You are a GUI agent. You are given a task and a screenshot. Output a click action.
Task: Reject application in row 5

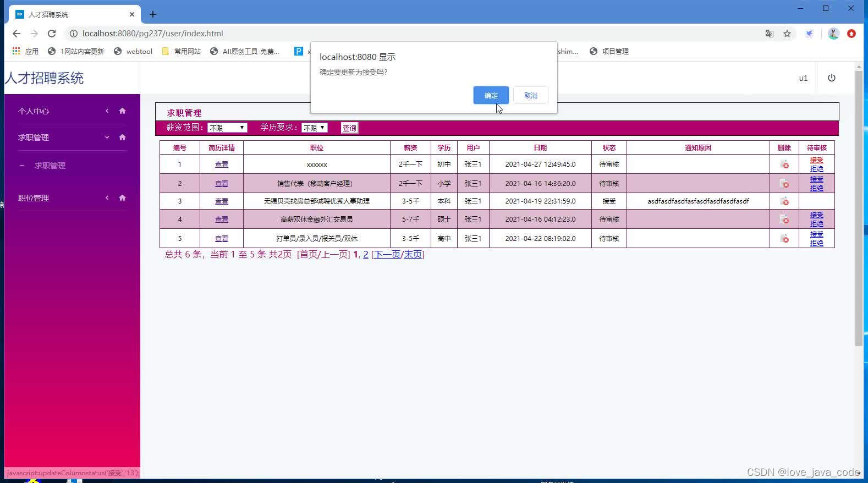(817, 243)
